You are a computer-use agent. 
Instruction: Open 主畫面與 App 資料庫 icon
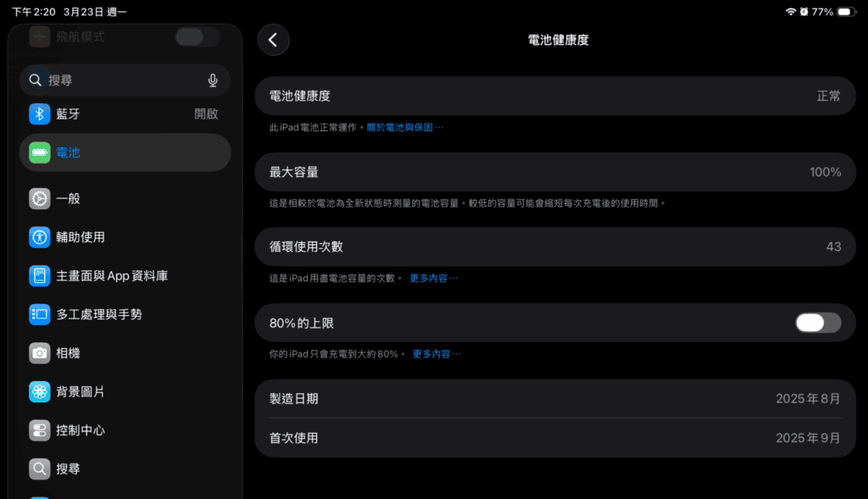click(x=39, y=276)
